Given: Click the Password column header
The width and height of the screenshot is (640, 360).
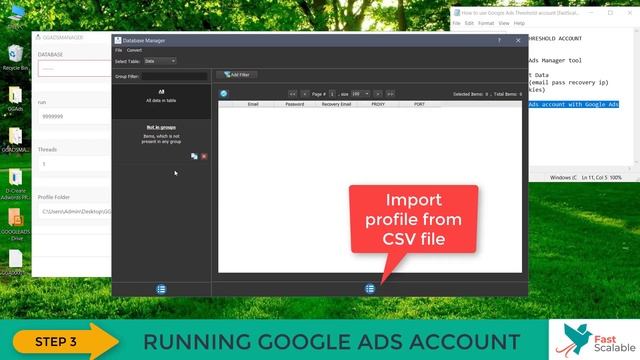Looking at the screenshot, I should pos(294,104).
